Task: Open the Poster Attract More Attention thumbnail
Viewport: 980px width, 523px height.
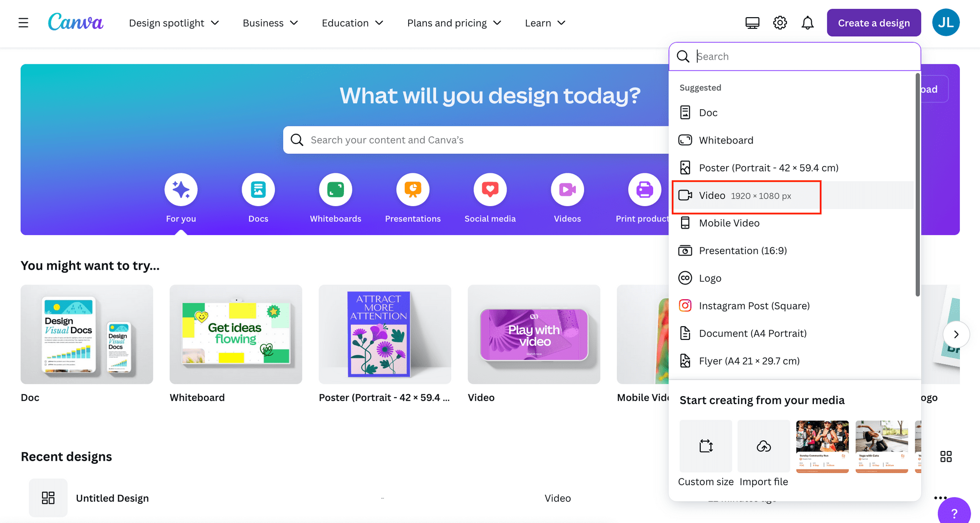Action: point(385,334)
